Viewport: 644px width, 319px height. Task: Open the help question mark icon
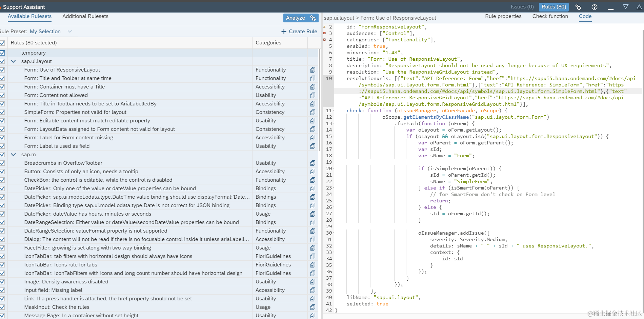[595, 7]
